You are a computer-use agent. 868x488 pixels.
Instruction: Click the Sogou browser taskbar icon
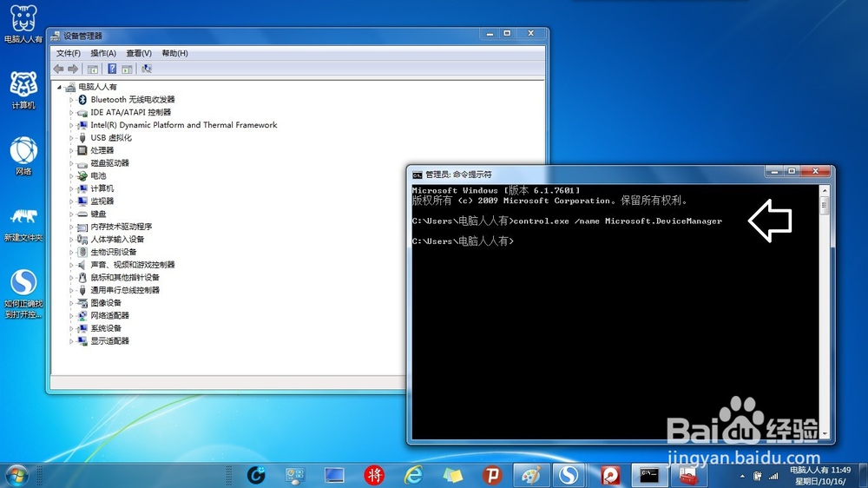pos(569,475)
